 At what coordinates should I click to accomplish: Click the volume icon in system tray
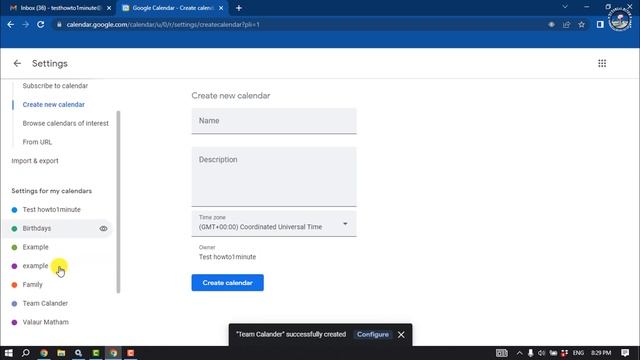point(542,353)
